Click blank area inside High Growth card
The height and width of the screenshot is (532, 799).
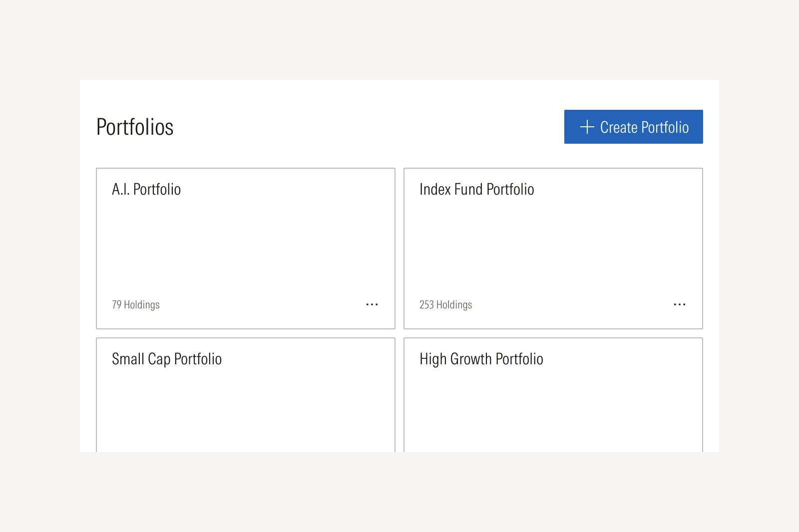click(553, 409)
